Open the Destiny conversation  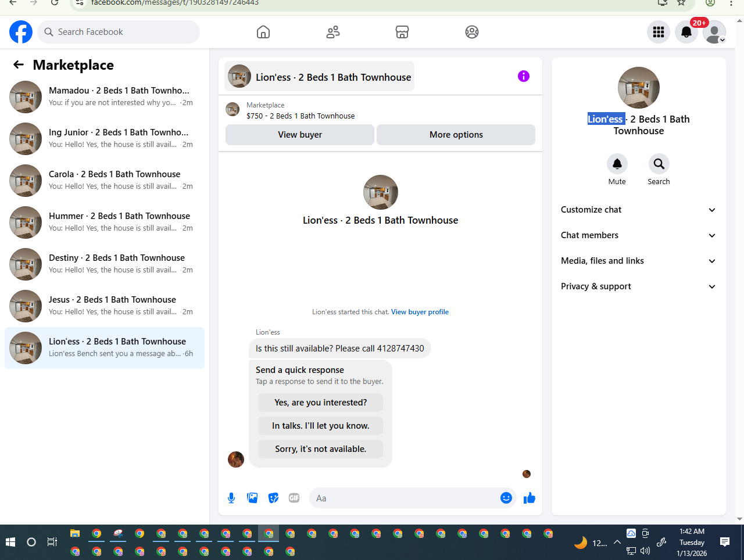pyautogui.click(x=105, y=264)
